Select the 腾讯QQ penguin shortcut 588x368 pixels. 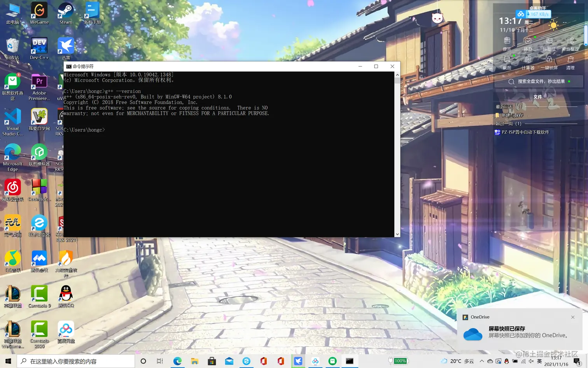tap(66, 297)
